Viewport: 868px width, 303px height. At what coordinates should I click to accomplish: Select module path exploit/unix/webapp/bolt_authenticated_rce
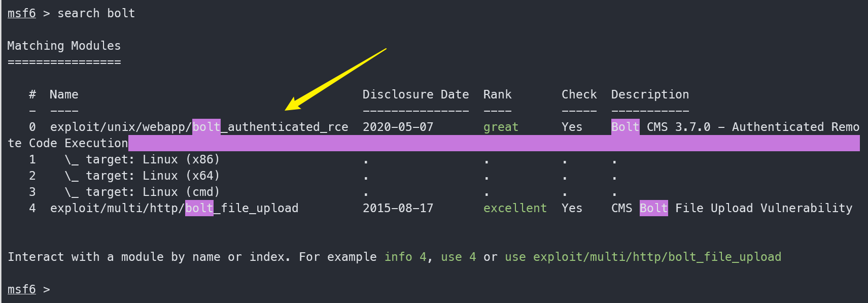coord(199,127)
